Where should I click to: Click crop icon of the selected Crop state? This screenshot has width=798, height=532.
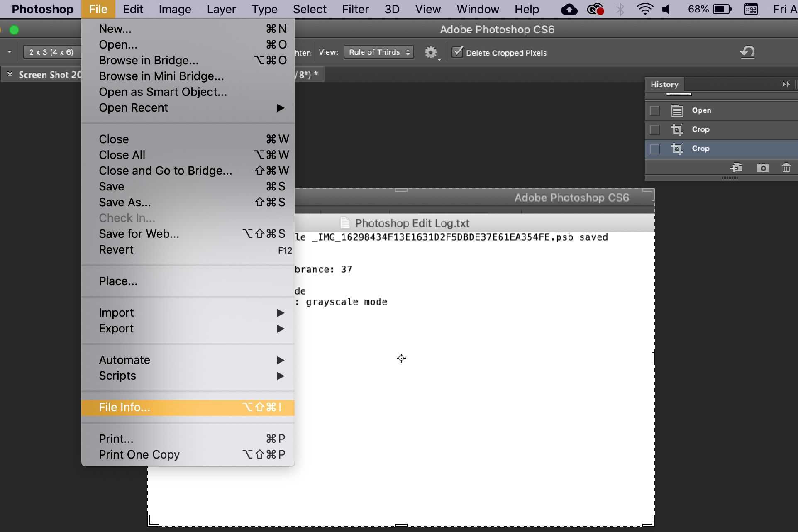coord(677,149)
